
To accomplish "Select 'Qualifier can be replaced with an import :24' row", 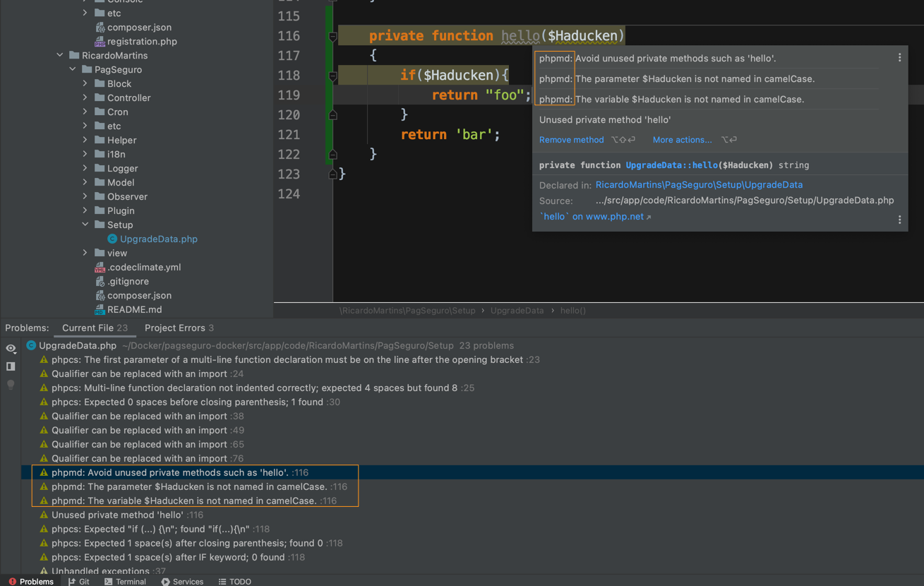I will pos(472,373).
